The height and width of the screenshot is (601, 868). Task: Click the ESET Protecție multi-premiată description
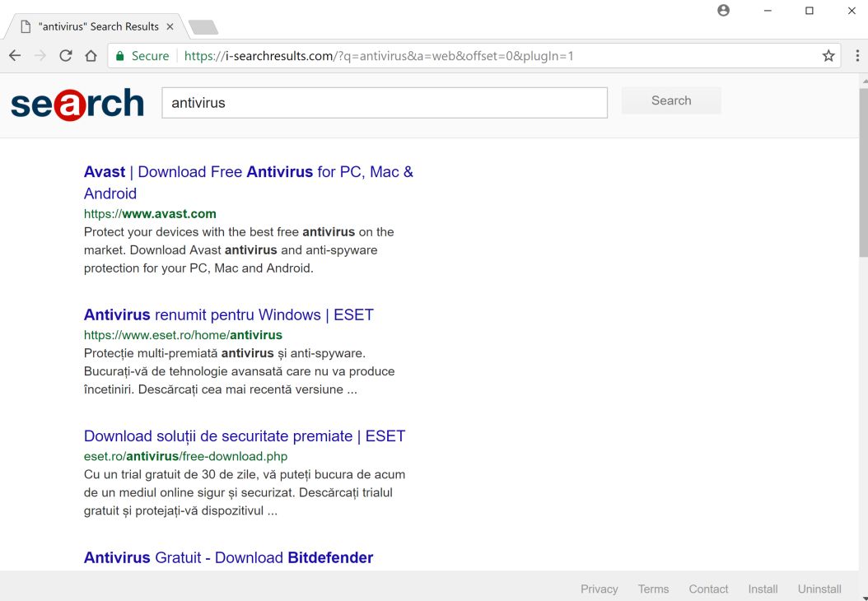pyautogui.click(x=239, y=371)
